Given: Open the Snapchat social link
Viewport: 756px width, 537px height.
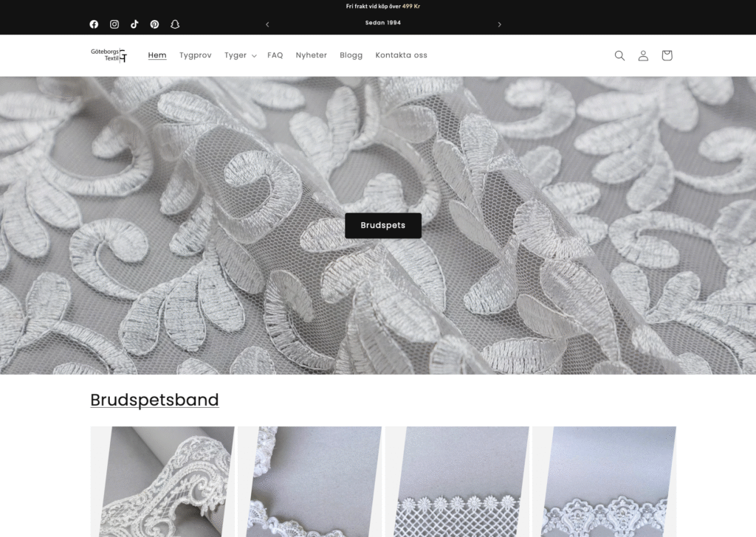Looking at the screenshot, I should [175, 24].
